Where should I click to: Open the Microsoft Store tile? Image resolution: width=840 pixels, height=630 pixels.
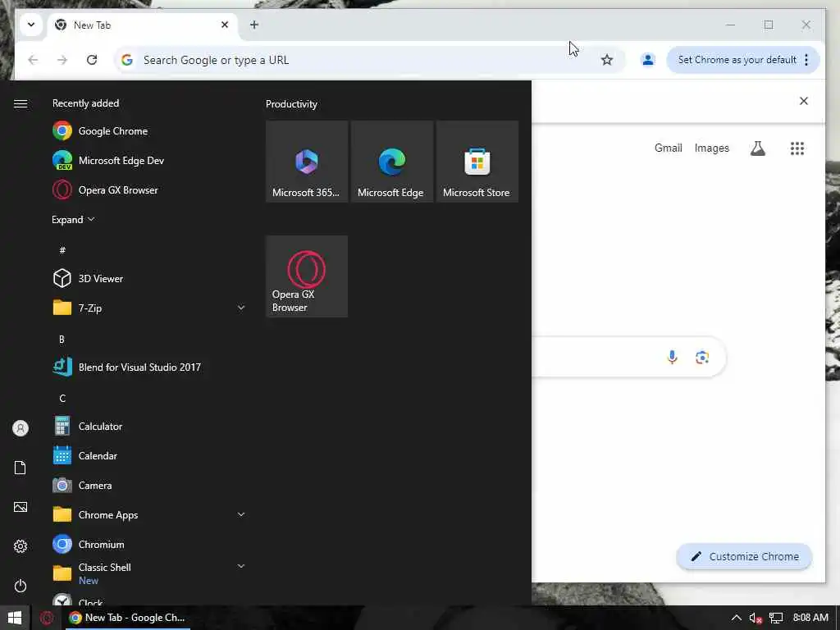(477, 162)
